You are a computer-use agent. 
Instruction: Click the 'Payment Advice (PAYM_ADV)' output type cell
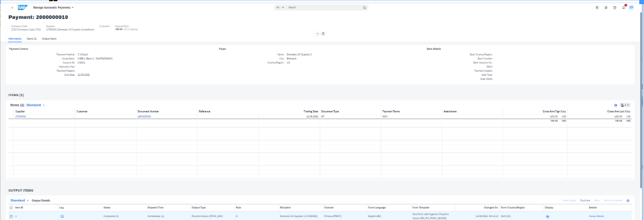207,216
